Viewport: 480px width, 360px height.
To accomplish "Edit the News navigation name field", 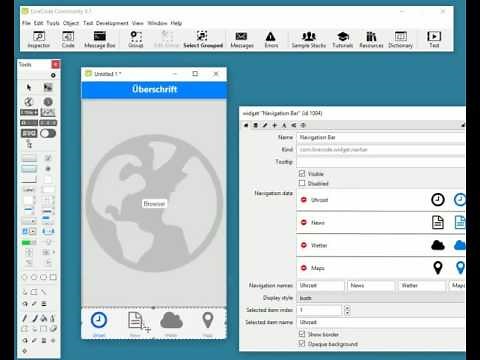I will coord(371,285).
